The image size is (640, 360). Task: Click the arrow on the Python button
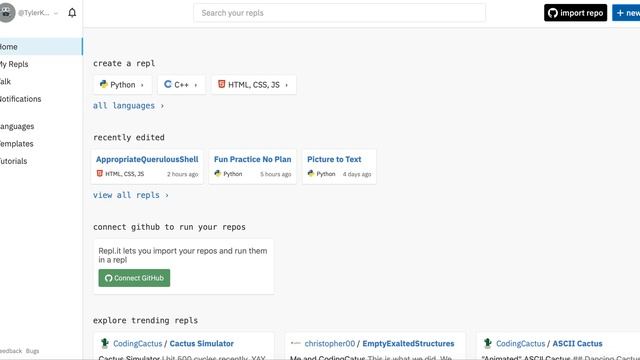[142, 85]
